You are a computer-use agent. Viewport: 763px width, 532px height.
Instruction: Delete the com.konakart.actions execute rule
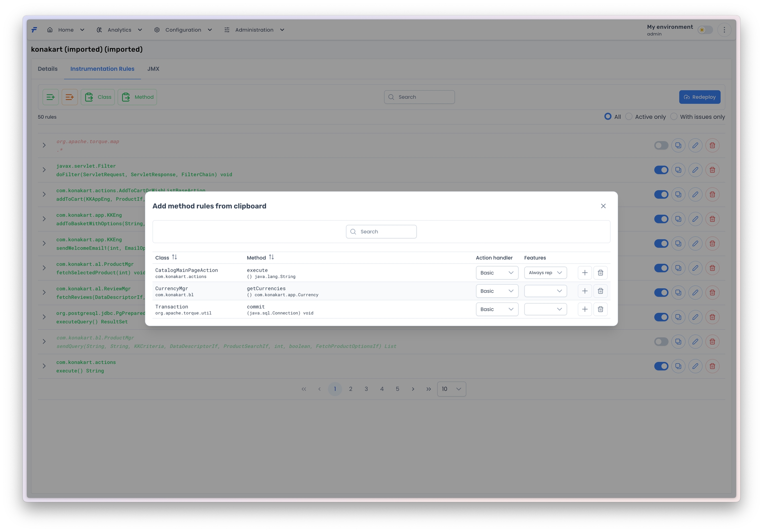(x=712, y=366)
